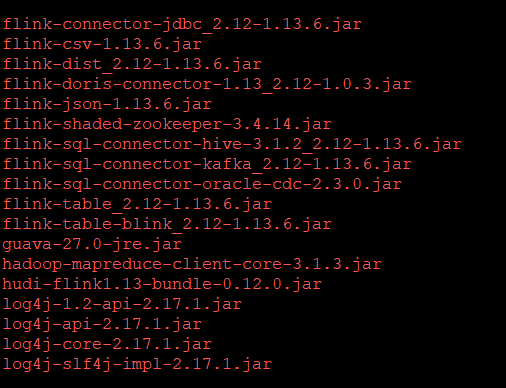Screen dimensions: 506x388
Task: Click the log4j-1.2-api-2.17.1.jar line
Action: click(122, 305)
